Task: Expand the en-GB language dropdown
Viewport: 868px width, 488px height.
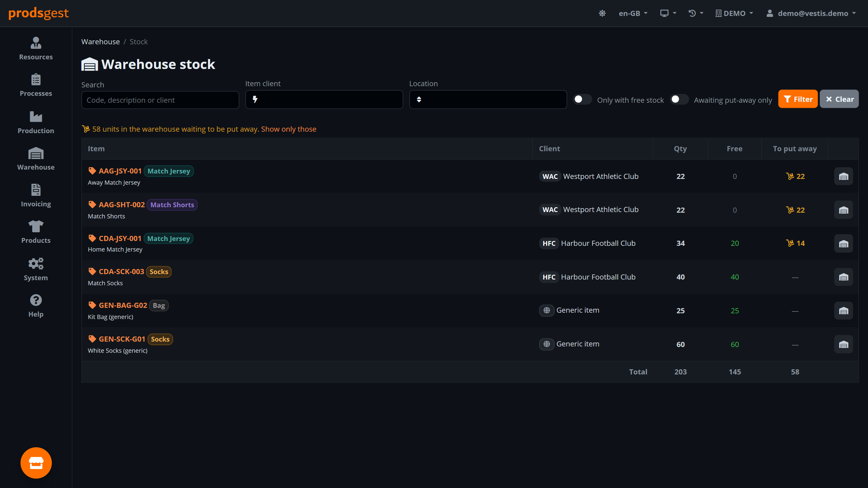Action: pyautogui.click(x=633, y=13)
